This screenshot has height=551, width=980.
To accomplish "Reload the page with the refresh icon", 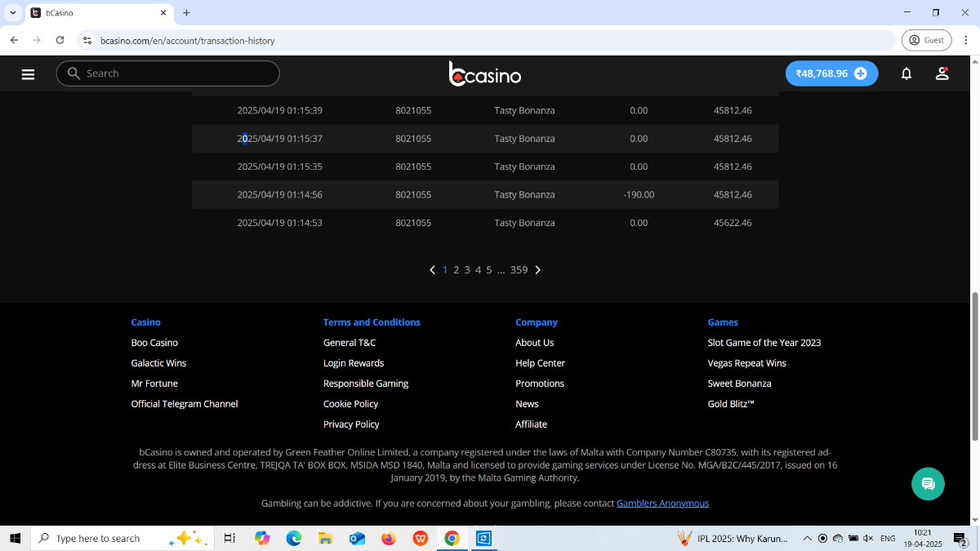I will tap(60, 40).
